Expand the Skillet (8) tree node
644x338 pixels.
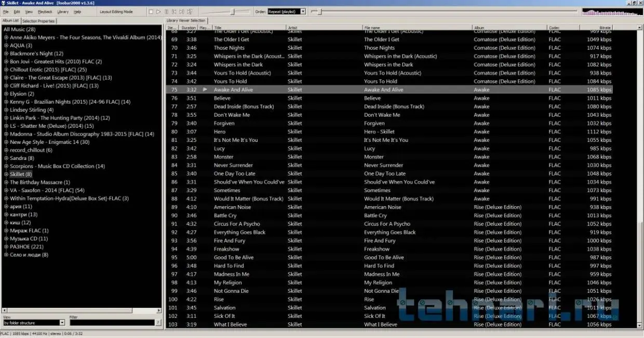click(6, 174)
